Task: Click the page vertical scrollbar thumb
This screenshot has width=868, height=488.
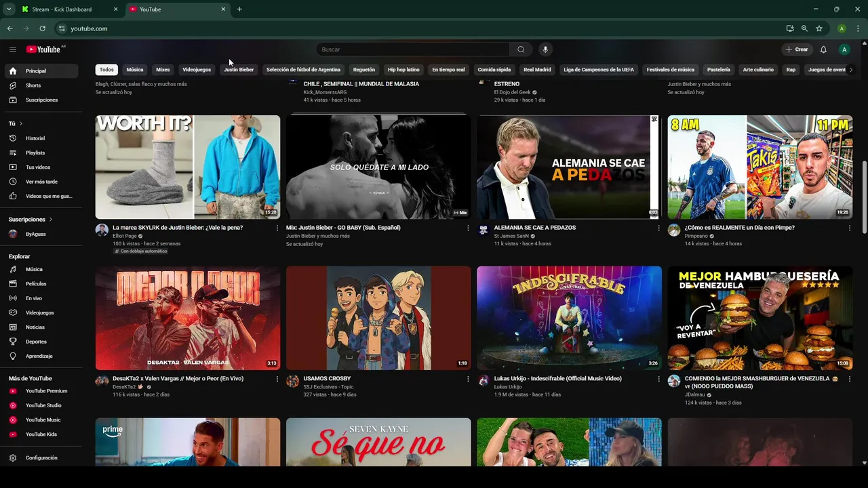Action: (x=864, y=197)
